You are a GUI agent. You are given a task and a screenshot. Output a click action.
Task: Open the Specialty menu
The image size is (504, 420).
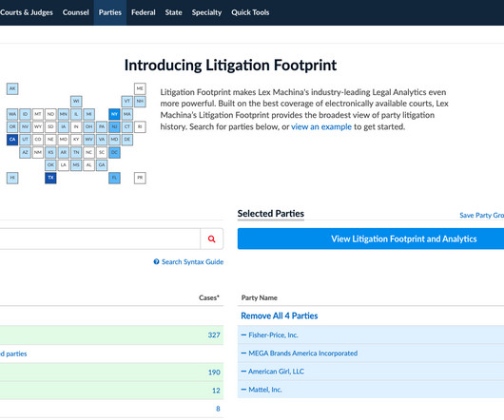[x=206, y=12]
